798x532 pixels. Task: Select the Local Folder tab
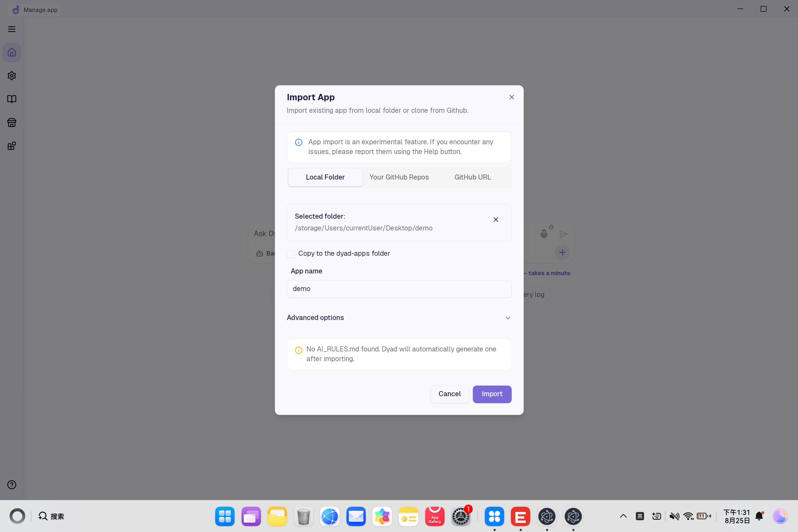click(325, 178)
